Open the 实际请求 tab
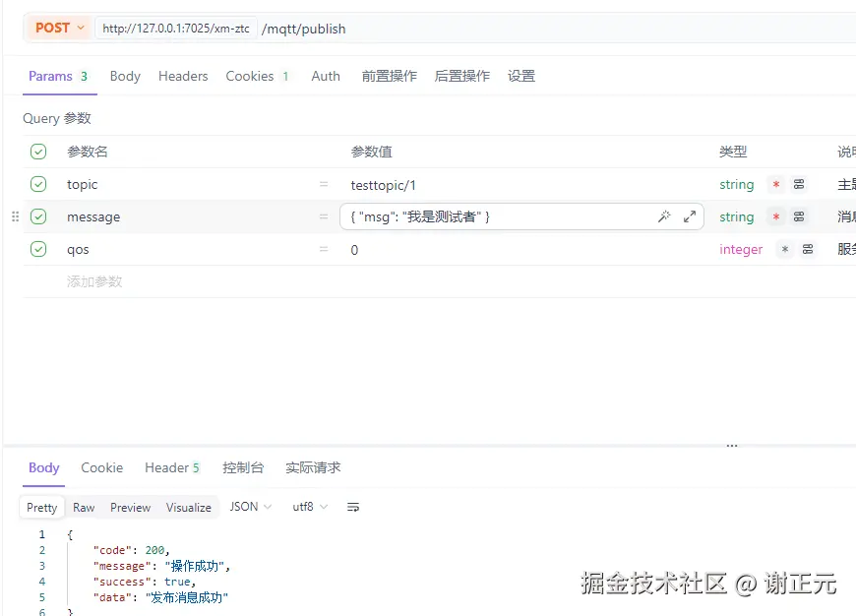Image resolution: width=856 pixels, height=616 pixels. pyautogui.click(x=313, y=468)
